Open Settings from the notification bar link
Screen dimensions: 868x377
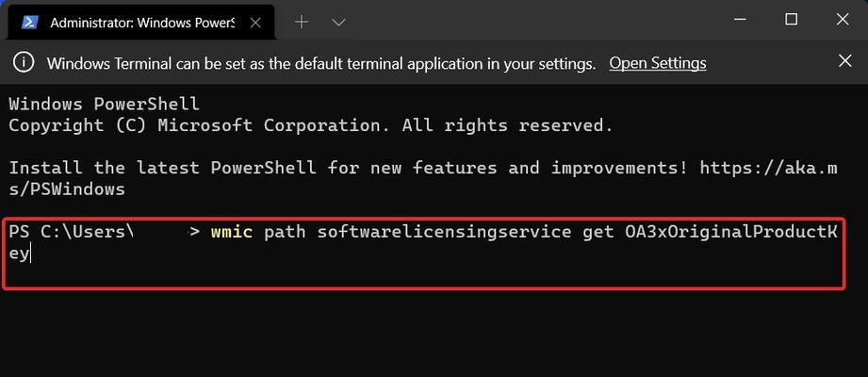tap(658, 63)
